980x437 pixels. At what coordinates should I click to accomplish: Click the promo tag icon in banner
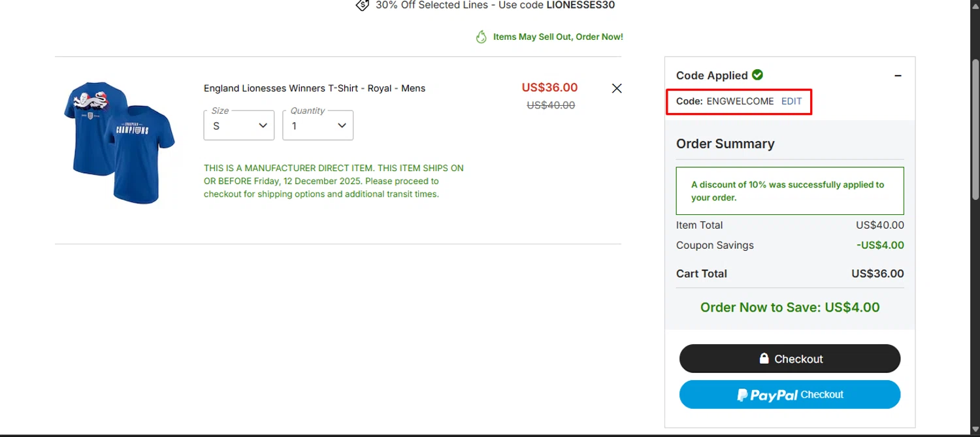(362, 5)
